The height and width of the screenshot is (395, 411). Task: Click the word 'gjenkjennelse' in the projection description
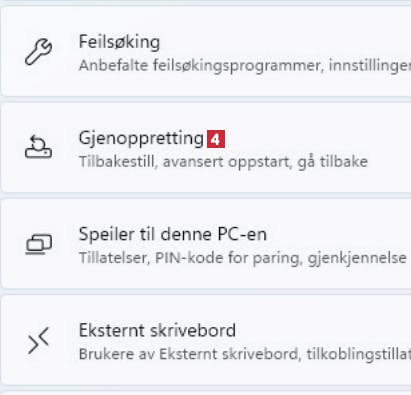[357, 258]
